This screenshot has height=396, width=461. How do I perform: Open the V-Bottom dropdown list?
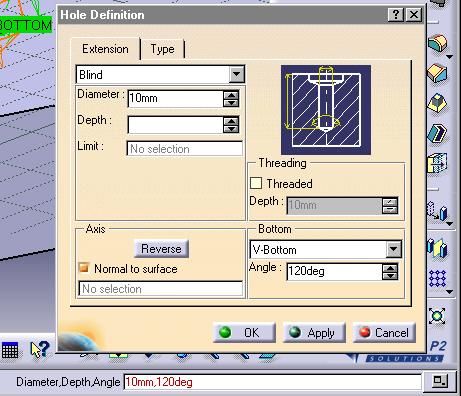394,249
